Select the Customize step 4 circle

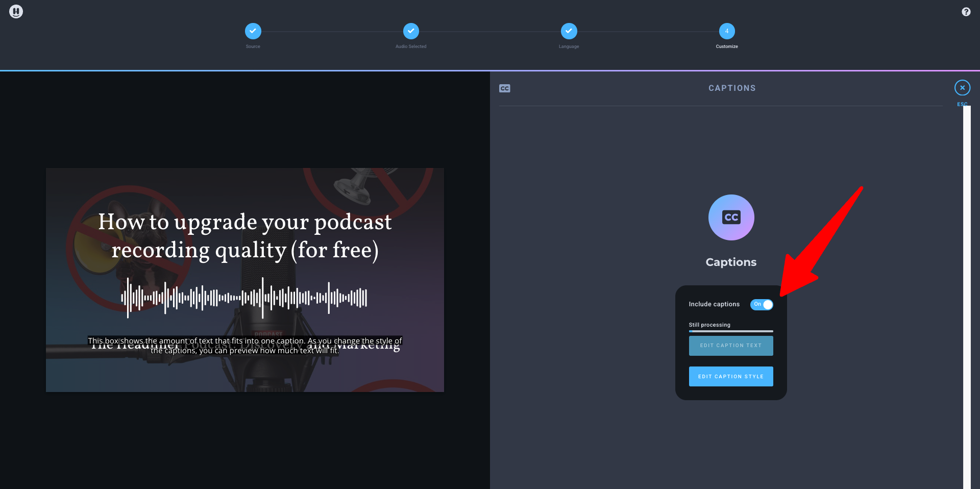pos(727,31)
